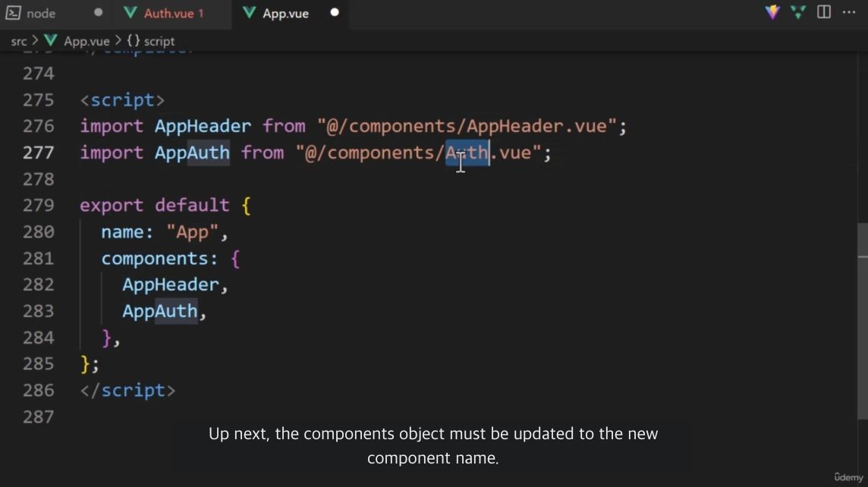Close node tab via its dot indicator
The height and width of the screenshot is (487, 868).
pos(98,12)
